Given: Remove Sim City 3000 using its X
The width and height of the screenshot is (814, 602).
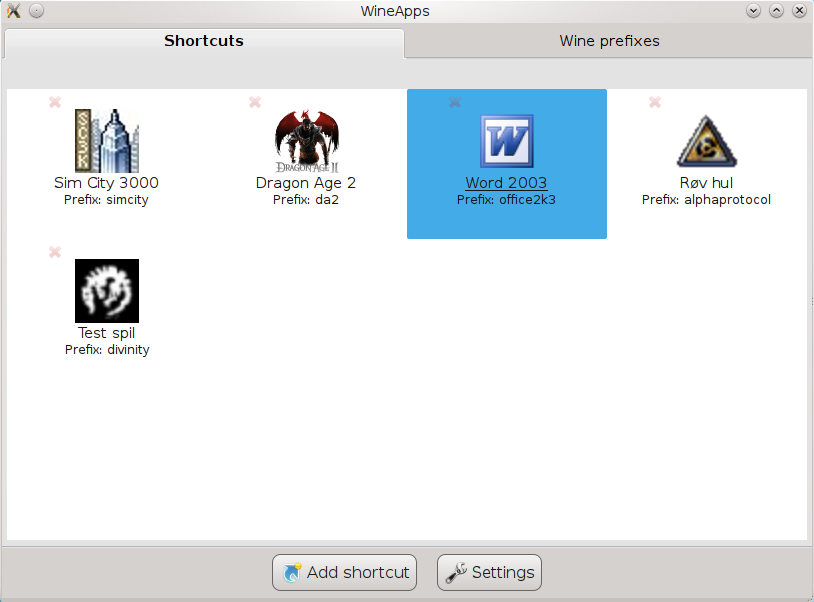Looking at the screenshot, I should 55,102.
